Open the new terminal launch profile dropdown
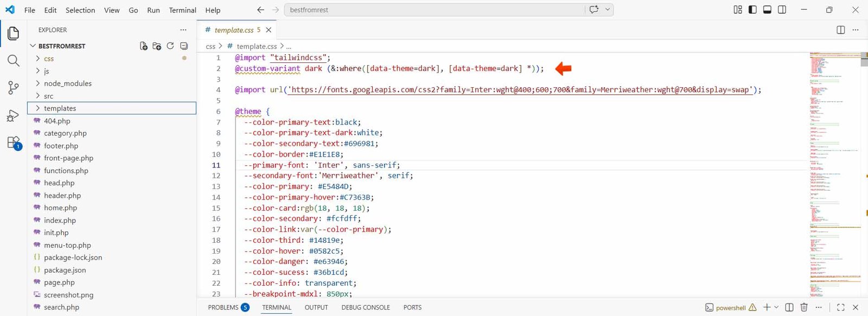 776,307
